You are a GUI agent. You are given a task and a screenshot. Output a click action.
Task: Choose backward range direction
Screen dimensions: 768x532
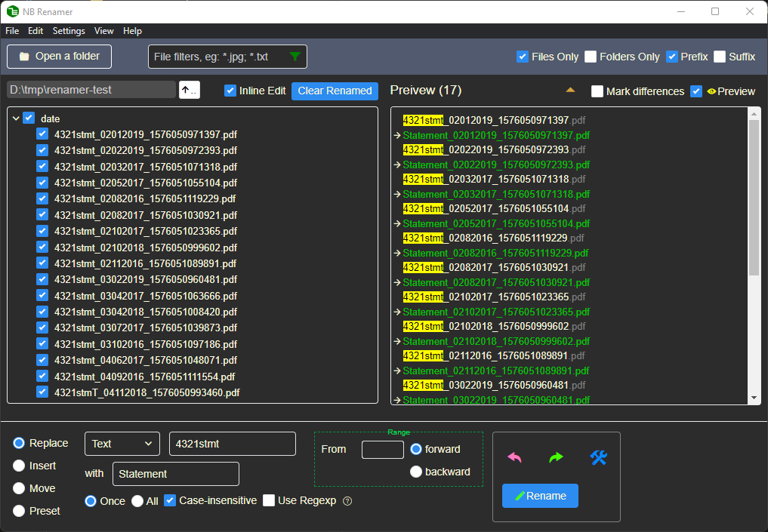click(x=415, y=472)
